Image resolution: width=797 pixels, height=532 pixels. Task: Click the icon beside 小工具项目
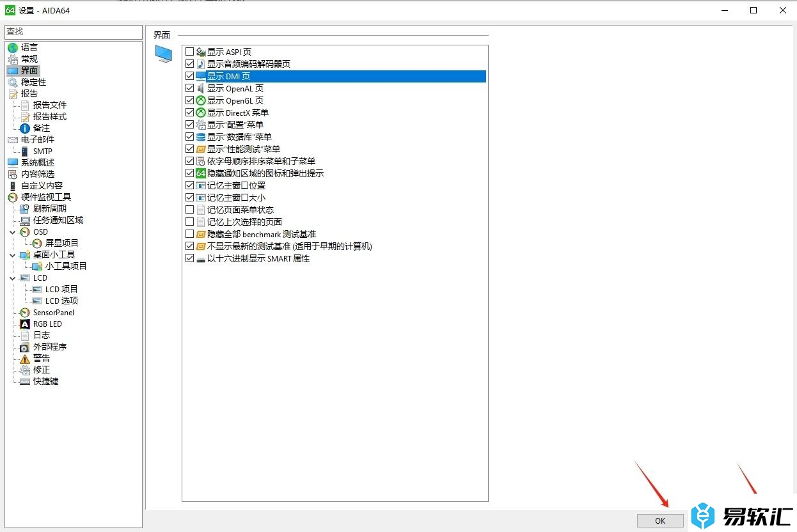coord(37,266)
